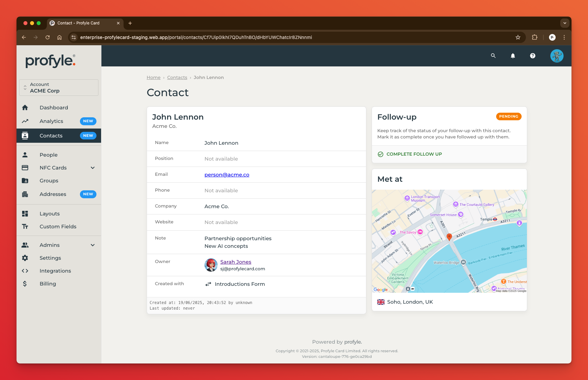Open Sarah Jones owner profile link
Viewport: 588px width, 380px height.
click(236, 262)
